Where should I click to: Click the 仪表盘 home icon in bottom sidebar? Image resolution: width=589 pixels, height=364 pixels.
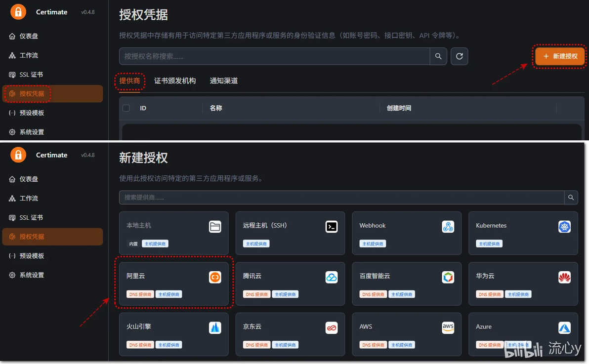(x=12, y=179)
